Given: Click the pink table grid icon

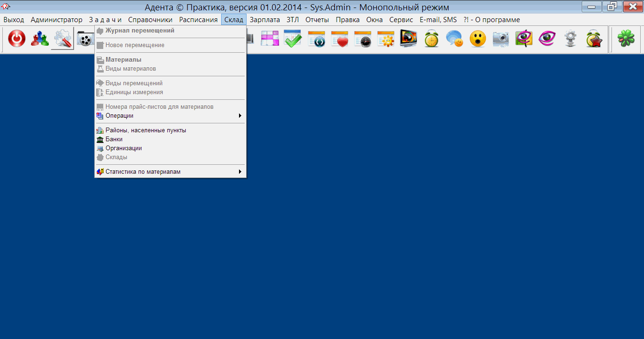Looking at the screenshot, I should tap(270, 39).
